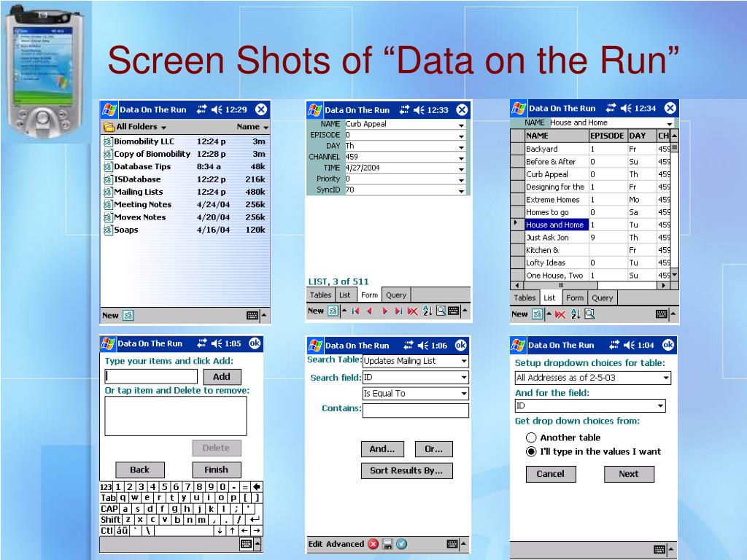
Task: Click the keyboard icon in file list window
Action: pyautogui.click(x=252, y=315)
